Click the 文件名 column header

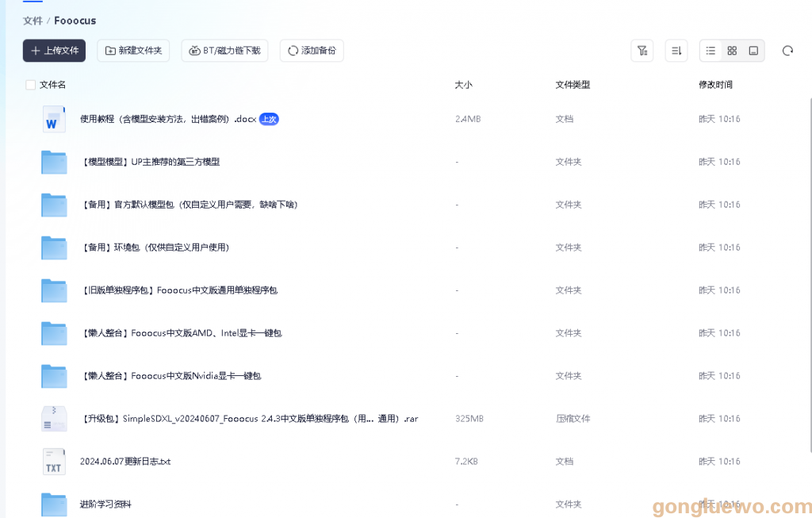point(53,85)
